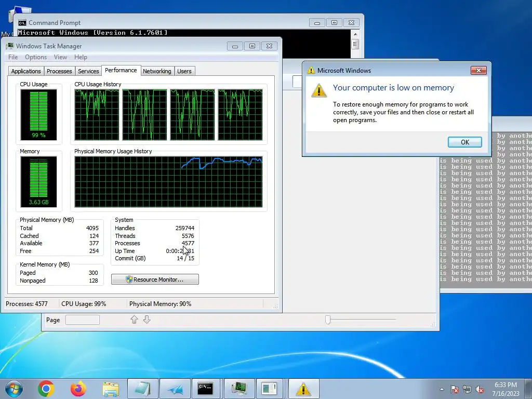Switch to the Services tab
Image resolution: width=532 pixels, height=399 pixels.
[88, 71]
